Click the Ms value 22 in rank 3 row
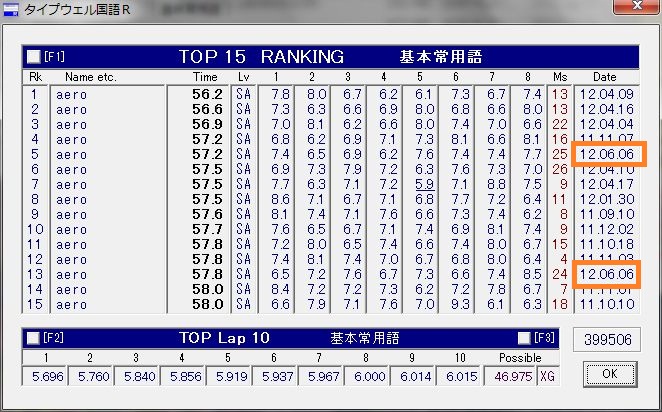This screenshot has height=412, width=662. 560,125
